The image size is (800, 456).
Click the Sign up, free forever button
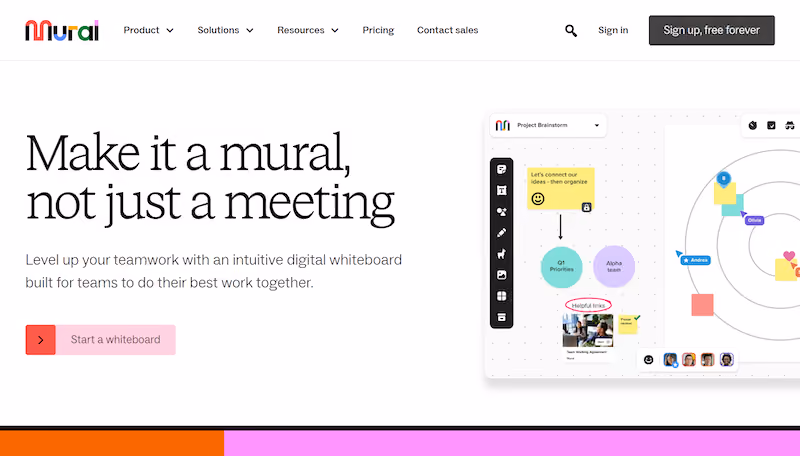pyautogui.click(x=711, y=30)
